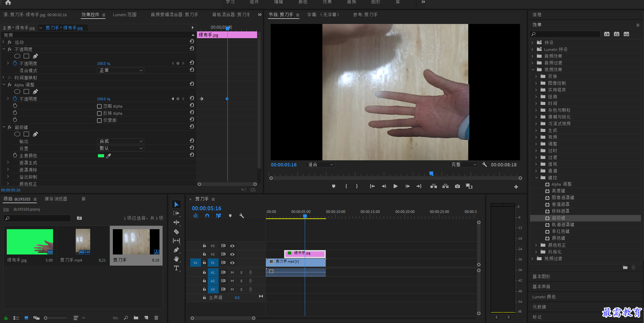Open timeline display settings wrench
The height and width of the screenshot is (323, 644).
[x=242, y=216]
